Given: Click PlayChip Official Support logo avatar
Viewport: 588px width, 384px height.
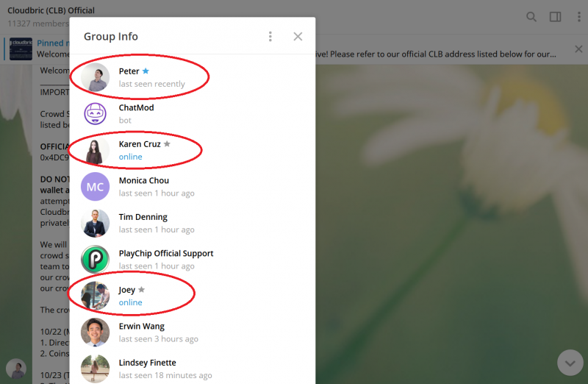Looking at the screenshot, I should click(96, 260).
